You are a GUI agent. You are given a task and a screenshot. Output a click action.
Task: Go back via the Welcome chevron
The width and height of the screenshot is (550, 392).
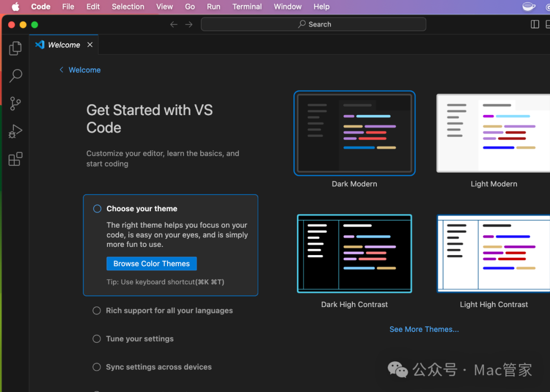(x=62, y=70)
